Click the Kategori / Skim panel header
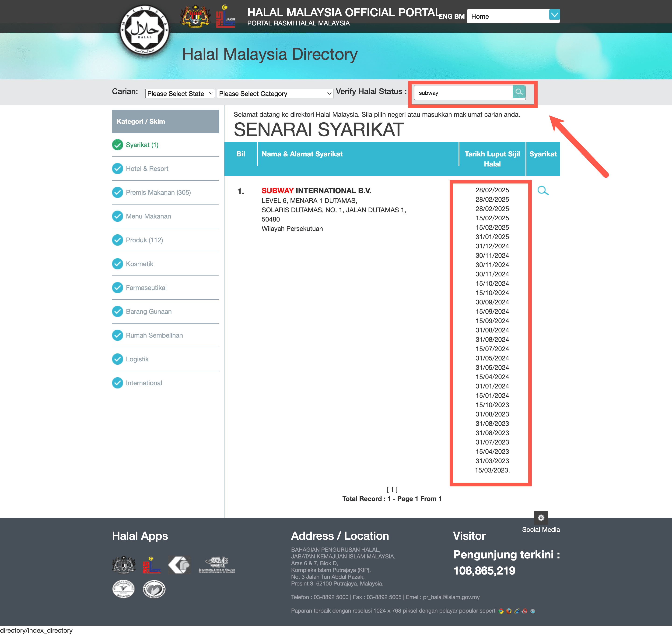This screenshot has width=672, height=635. click(x=165, y=121)
